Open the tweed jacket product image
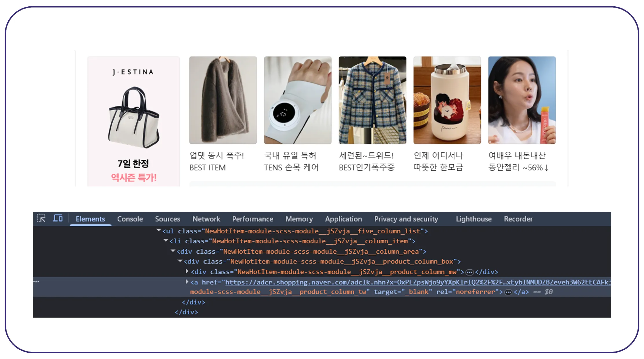This screenshot has height=359, width=644. [372, 100]
